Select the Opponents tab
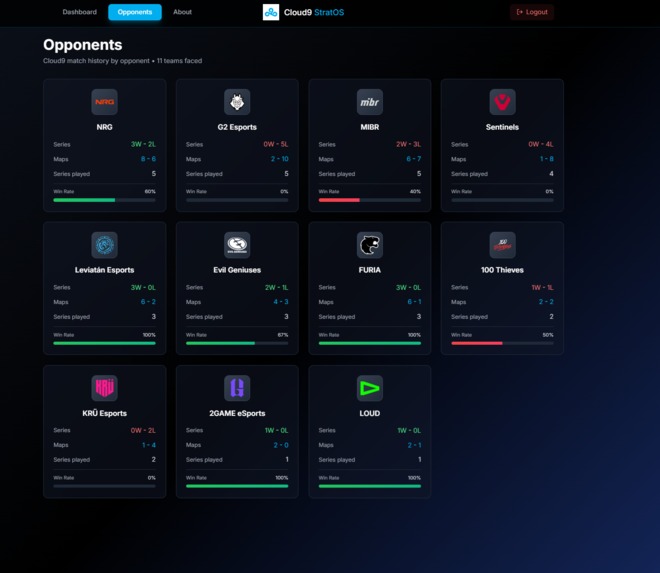This screenshot has height=573, width=660. click(135, 12)
